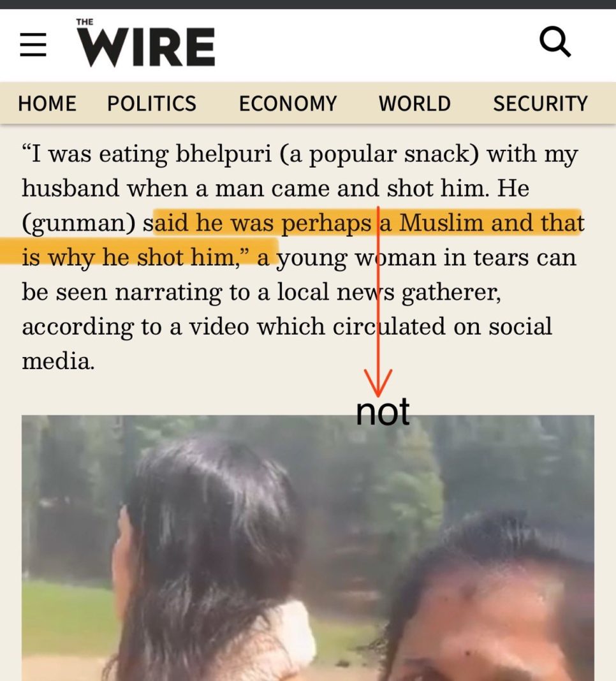Click highlighted phrase 'is why he shot him'

click(x=128, y=257)
